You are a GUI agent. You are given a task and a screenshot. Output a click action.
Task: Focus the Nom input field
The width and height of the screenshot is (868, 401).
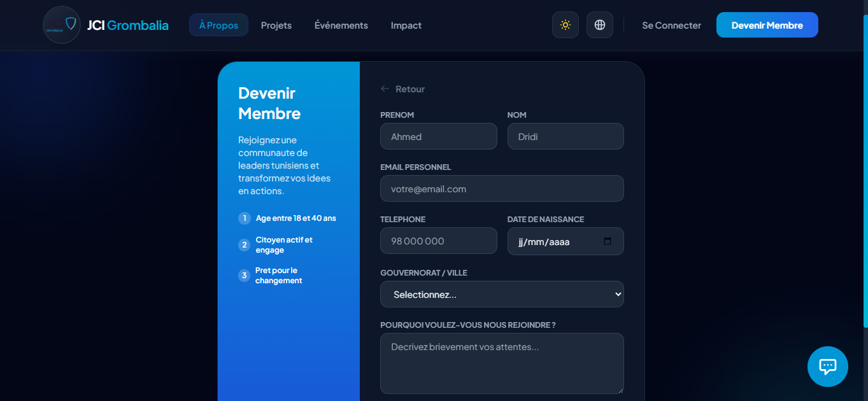[x=566, y=136]
